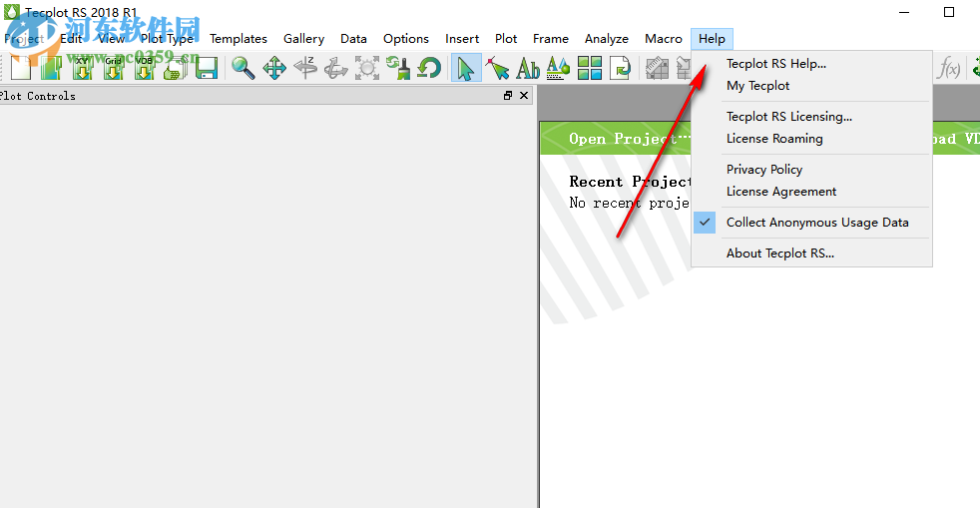The width and height of the screenshot is (980, 508).
Task: Expand the Gallery menu
Action: coord(303,39)
